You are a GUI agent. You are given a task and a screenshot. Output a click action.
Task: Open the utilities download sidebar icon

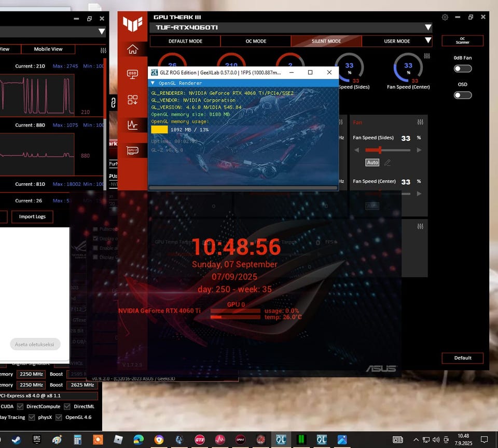pyautogui.click(x=132, y=99)
